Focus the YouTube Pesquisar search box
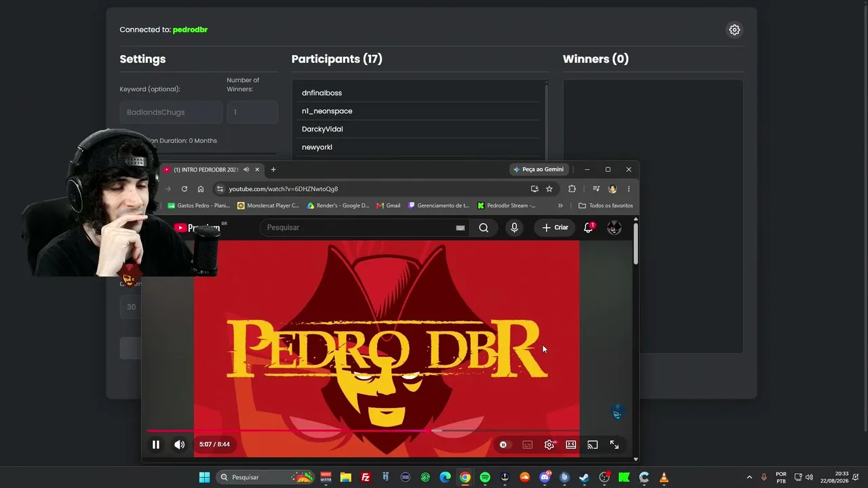 (x=359, y=228)
